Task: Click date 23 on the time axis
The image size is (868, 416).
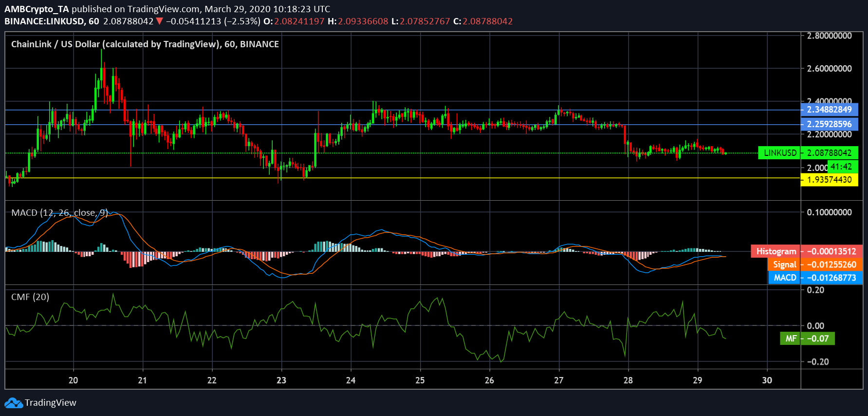Action: click(281, 380)
